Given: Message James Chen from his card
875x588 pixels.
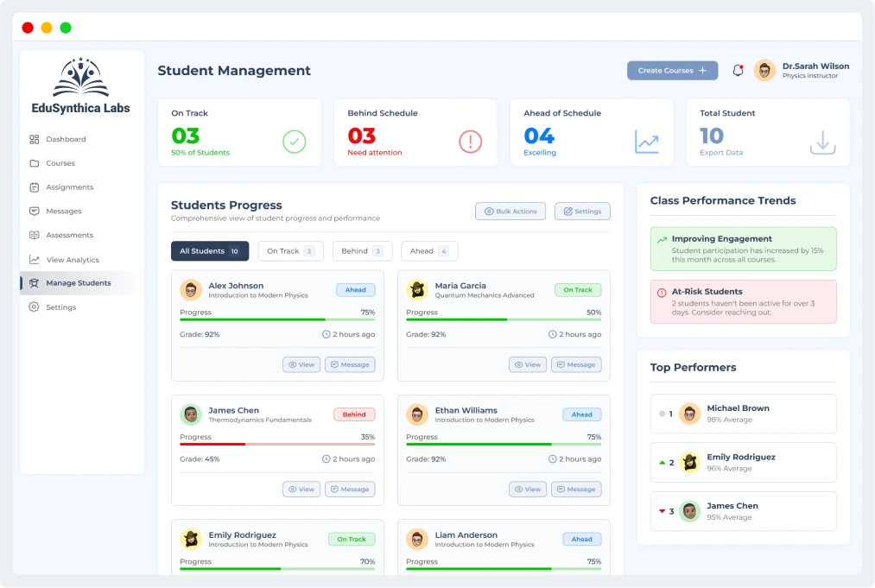Looking at the screenshot, I should 350,490.
